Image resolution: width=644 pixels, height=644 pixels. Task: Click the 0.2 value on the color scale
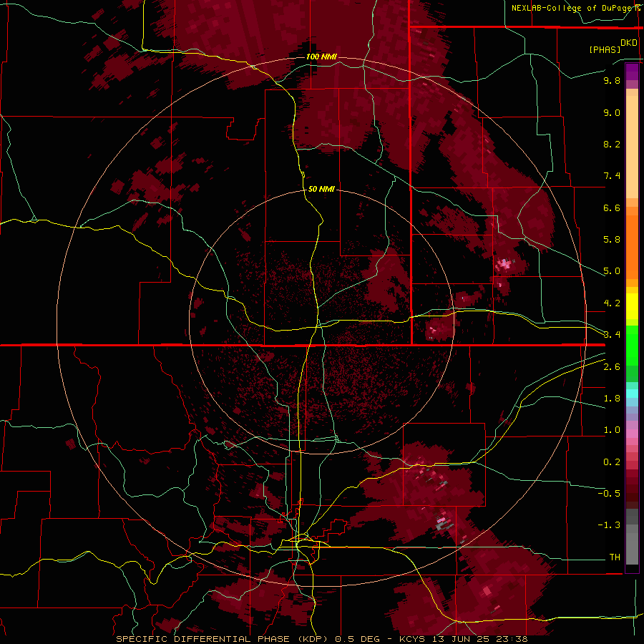point(612,462)
